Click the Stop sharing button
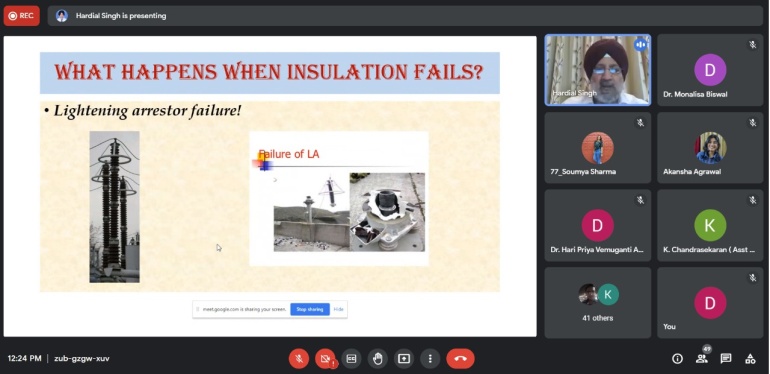 click(x=310, y=309)
